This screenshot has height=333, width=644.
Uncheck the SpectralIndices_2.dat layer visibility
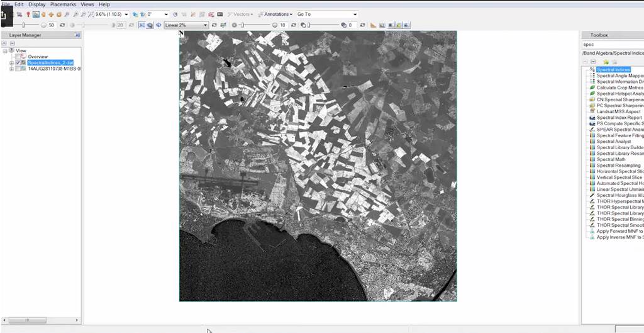click(x=18, y=62)
